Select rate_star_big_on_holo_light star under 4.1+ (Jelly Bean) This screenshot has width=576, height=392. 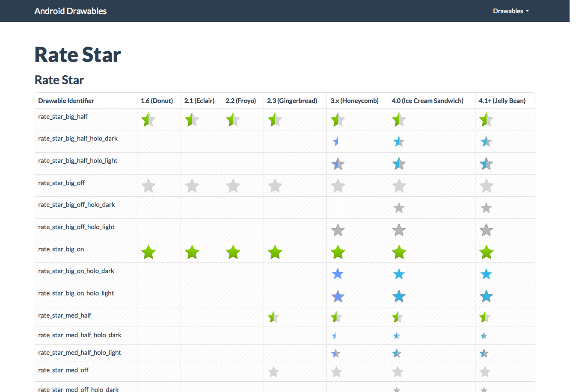coord(486,296)
